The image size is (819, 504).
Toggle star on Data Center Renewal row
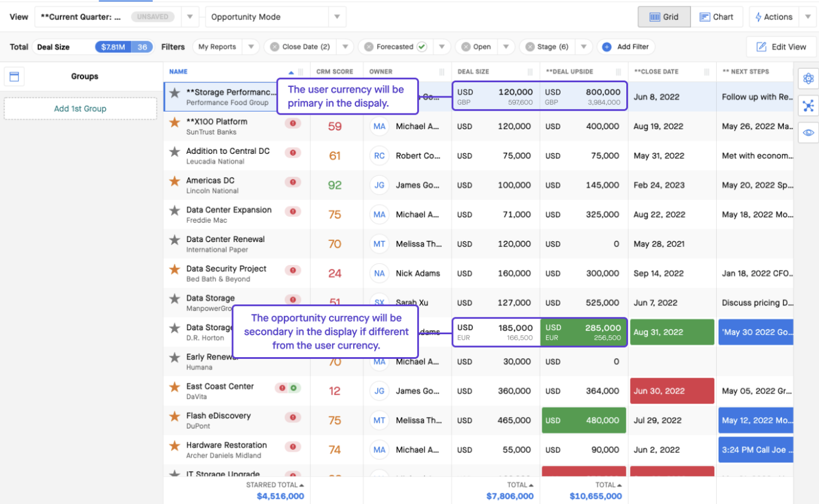pyautogui.click(x=174, y=240)
